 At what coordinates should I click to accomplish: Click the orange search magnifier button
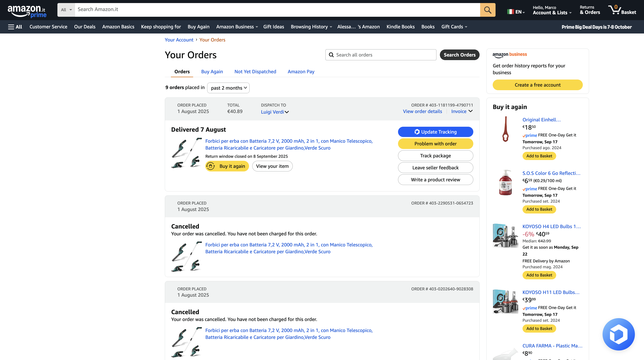click(x=488, y=10)
